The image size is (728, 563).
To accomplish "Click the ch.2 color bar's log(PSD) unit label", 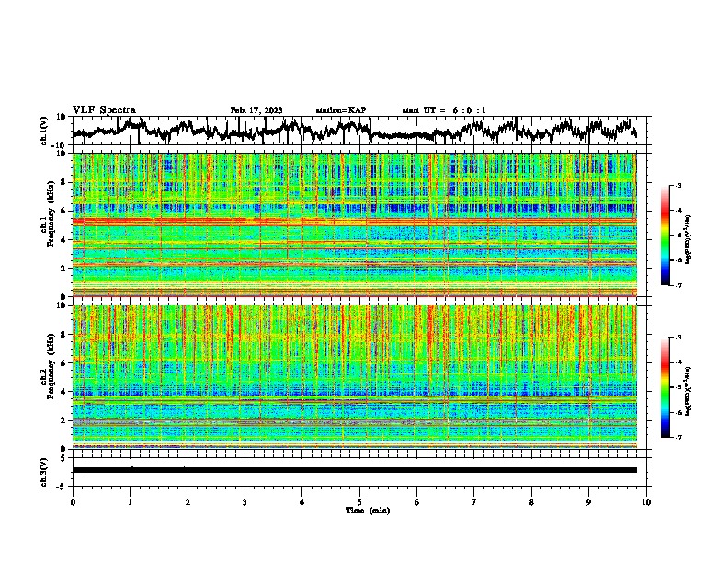I will click(688, 391).
